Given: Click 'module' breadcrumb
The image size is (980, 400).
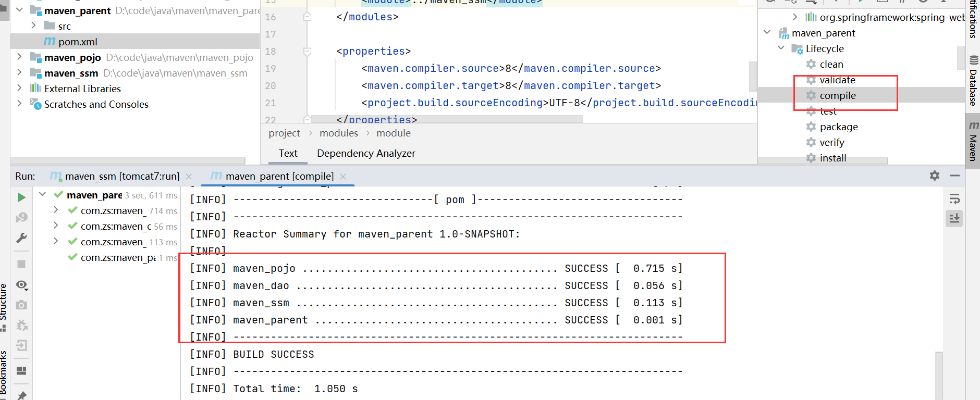Looking at the screenshot, I should tap(394, 133).
